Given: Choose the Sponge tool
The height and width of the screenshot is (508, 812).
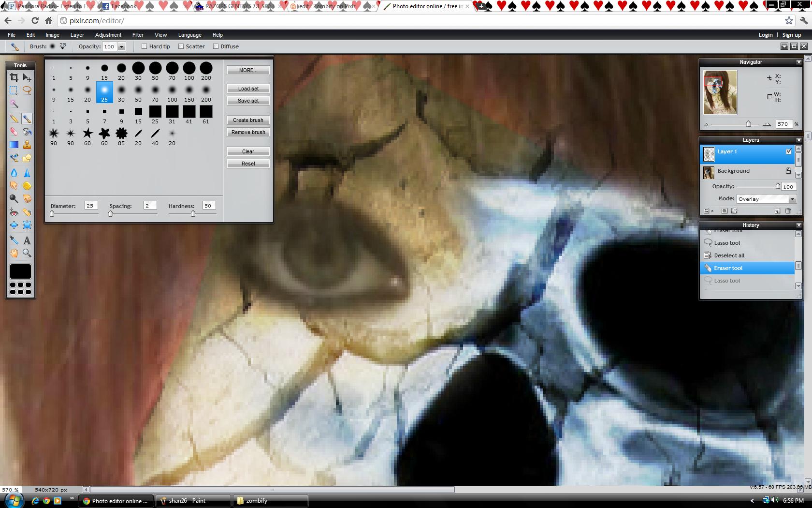Looking at the screenshot, I should pos(27,186).
